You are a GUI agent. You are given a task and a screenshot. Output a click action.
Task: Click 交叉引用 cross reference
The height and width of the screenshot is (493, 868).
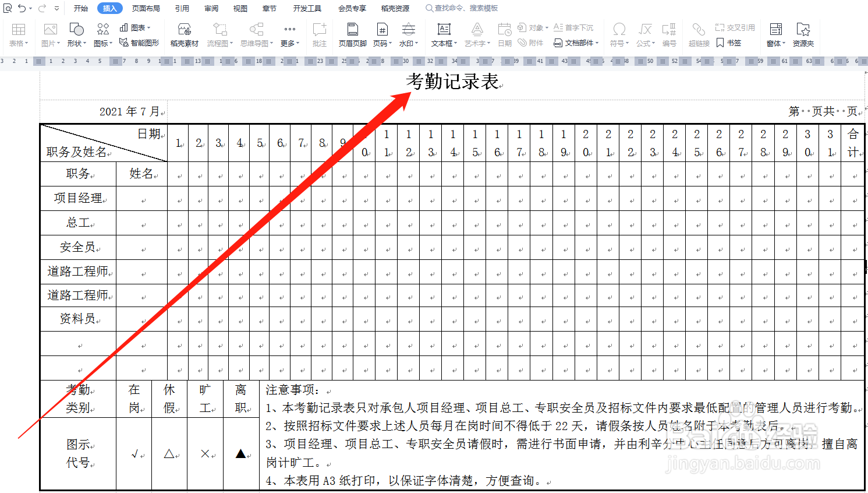(x=735, y=27)
